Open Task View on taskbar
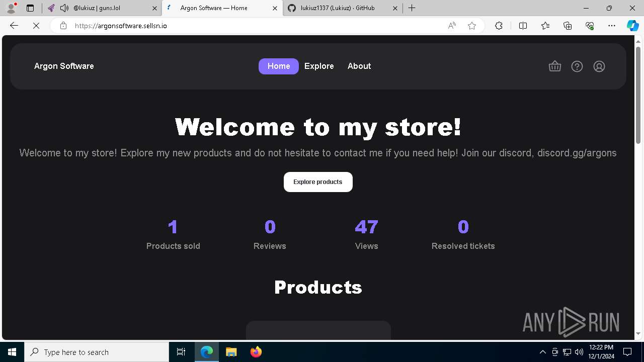This screenshot has width=644, height=362. click(x=181, y=352)
